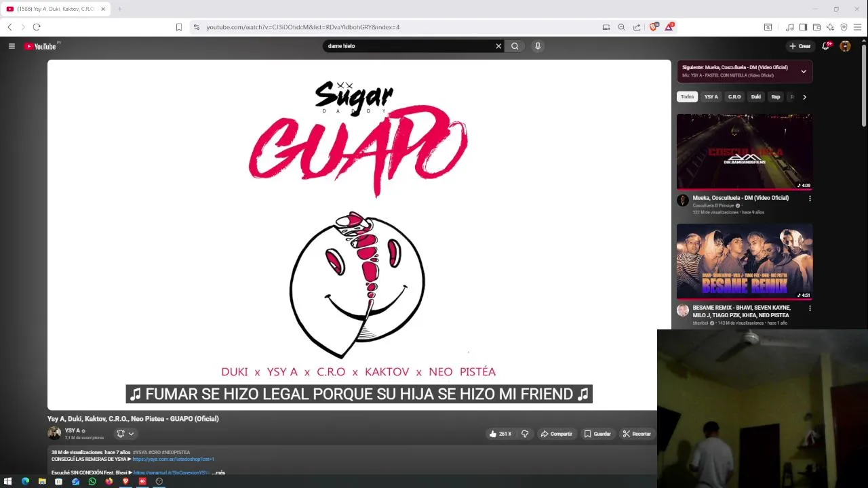The image size is (868, 488).
Task: Open BESAME REMIX title link
Action: pos(741,311)
